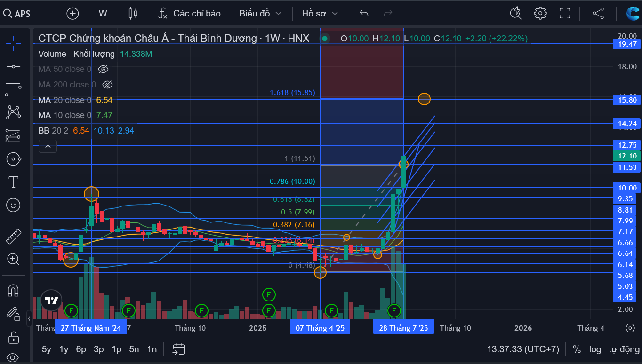Expand the 'Biểu đồ' dropdown

(x=260, y=13)
